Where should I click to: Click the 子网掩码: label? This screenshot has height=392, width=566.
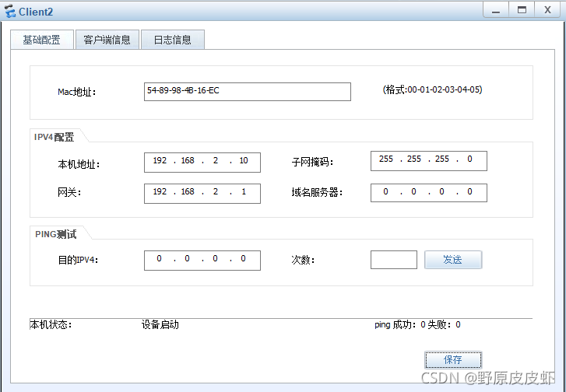click(313, 162)
